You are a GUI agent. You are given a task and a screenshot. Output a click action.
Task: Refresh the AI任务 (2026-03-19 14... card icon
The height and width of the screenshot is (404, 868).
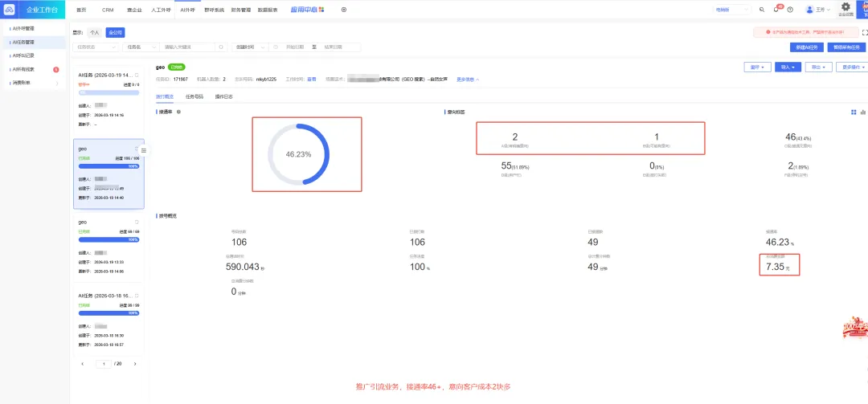coord(137,75)
